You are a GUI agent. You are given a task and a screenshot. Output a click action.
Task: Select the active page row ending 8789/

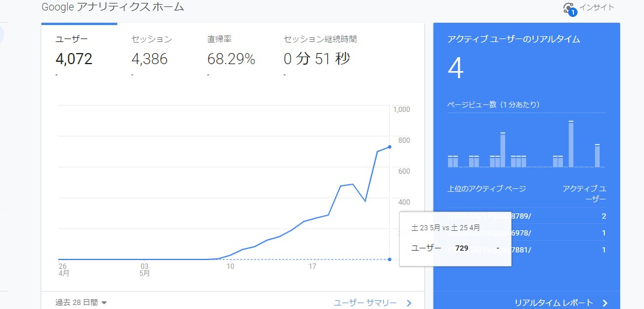coord(527,216)
